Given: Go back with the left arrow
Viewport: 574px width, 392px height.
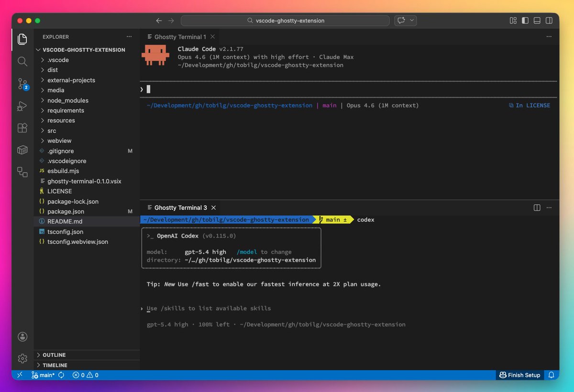Looking at the screenshot, I should [x=159, y=21].
